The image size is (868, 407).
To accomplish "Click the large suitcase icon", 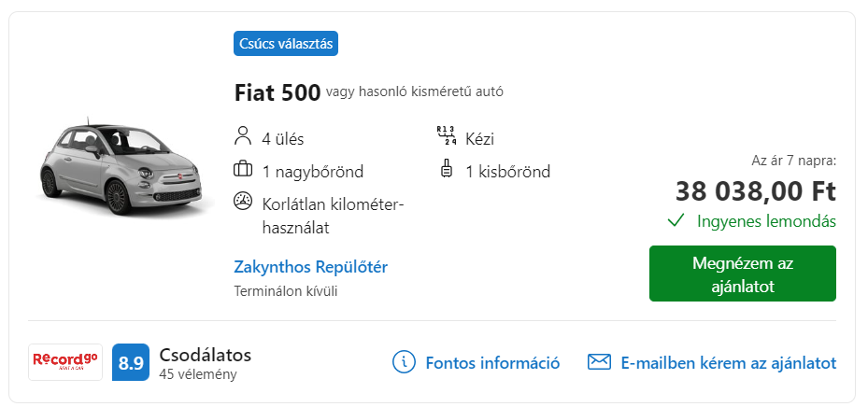I will 243,169.
